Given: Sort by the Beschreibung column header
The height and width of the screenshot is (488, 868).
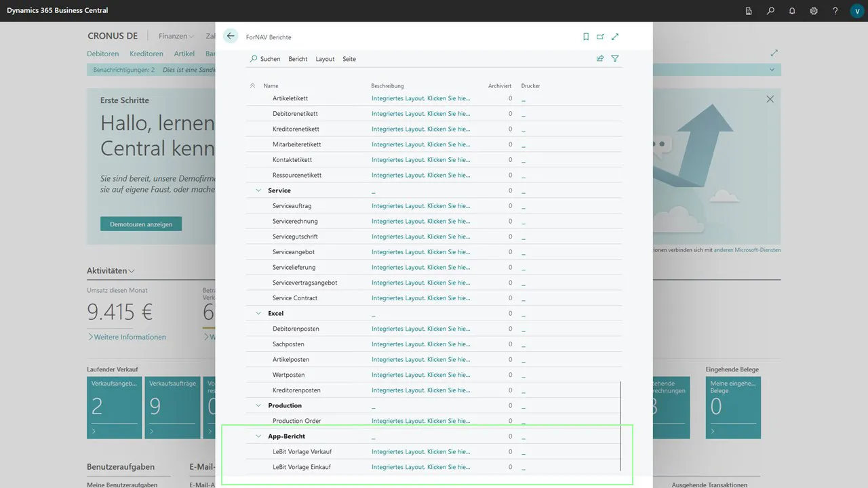Looking at the screenshot, I should click(x=387, y=86).
